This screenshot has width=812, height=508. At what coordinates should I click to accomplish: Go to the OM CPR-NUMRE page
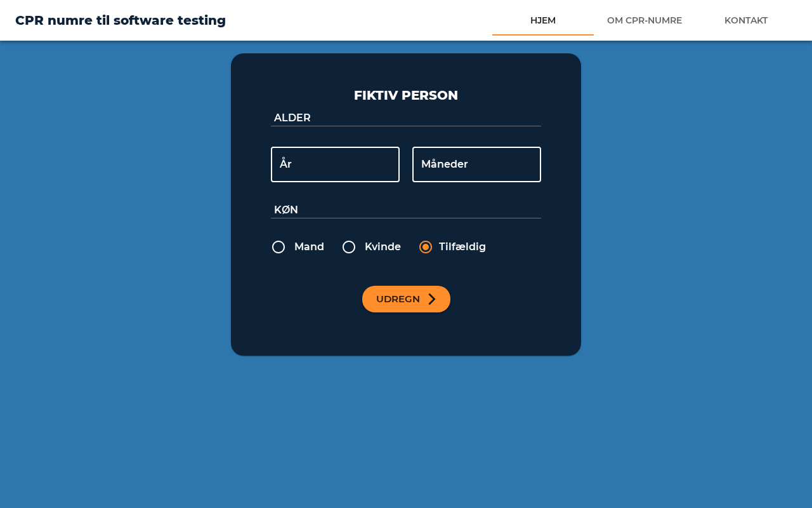tap(645, 20)
